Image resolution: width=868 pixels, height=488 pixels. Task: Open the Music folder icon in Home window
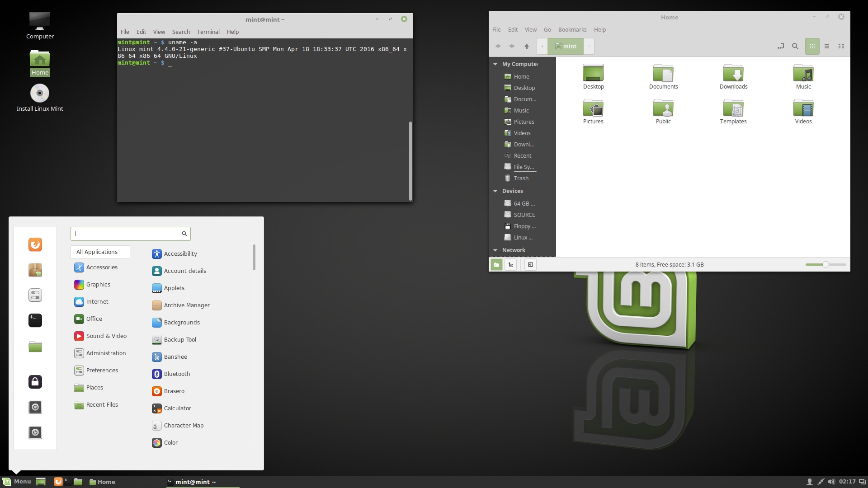(x=803, y=77)
